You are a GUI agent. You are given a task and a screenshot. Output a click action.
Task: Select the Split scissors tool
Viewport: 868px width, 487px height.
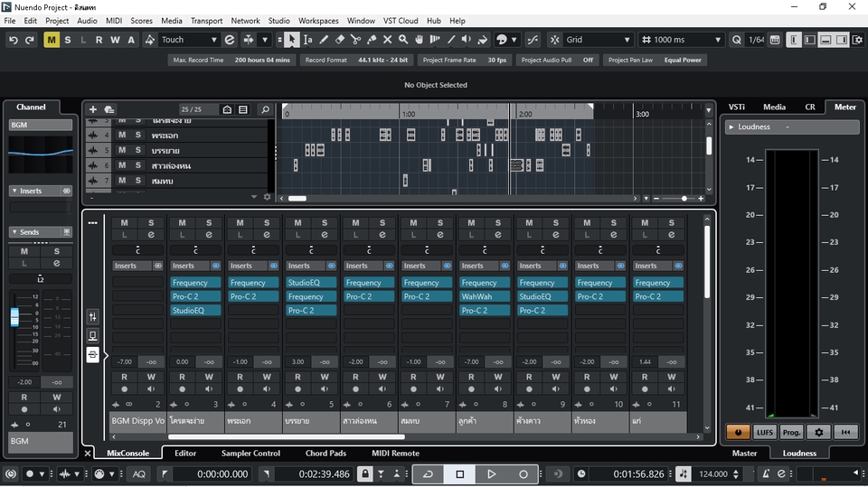pos(355,40)
